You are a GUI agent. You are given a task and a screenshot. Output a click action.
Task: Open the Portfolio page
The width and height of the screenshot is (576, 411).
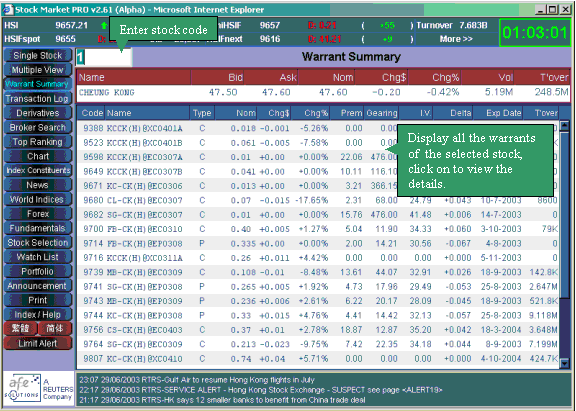click(38, 271)
